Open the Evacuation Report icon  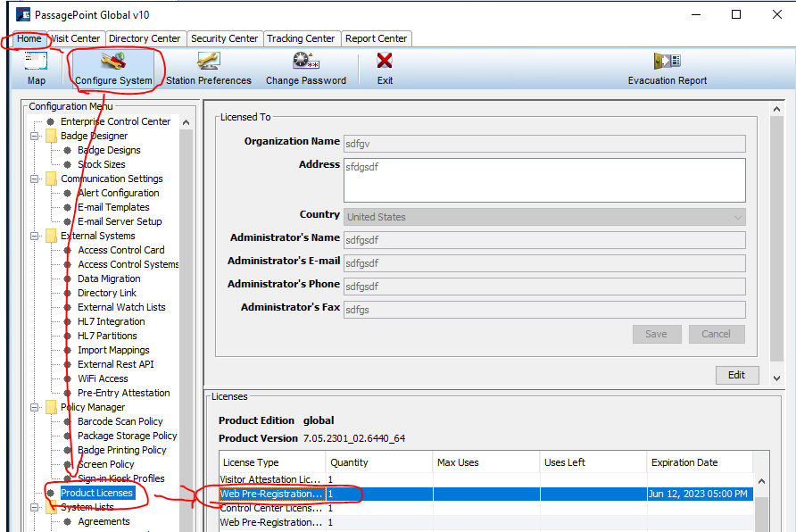[667, 61]
